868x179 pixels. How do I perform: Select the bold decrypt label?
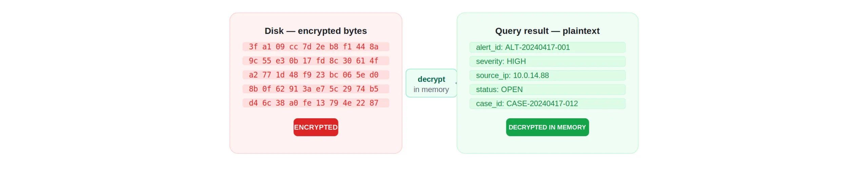431,79
